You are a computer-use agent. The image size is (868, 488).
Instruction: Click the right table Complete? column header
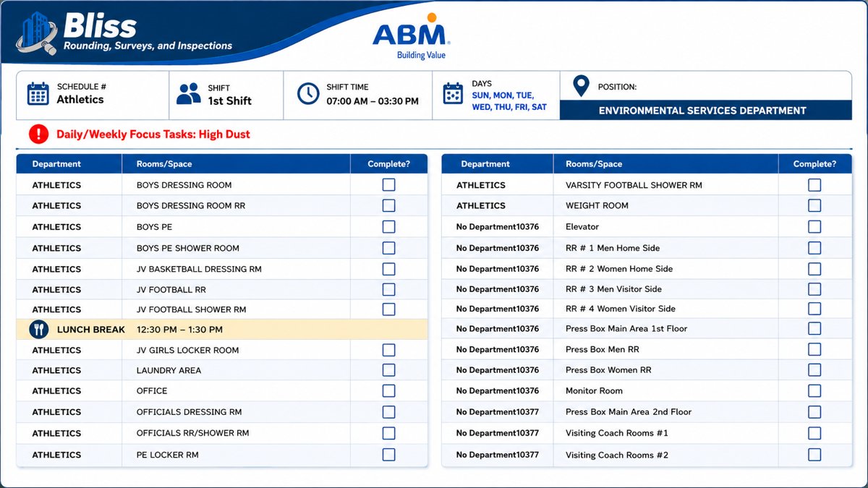pyautogui.click(x=814, y=164)
